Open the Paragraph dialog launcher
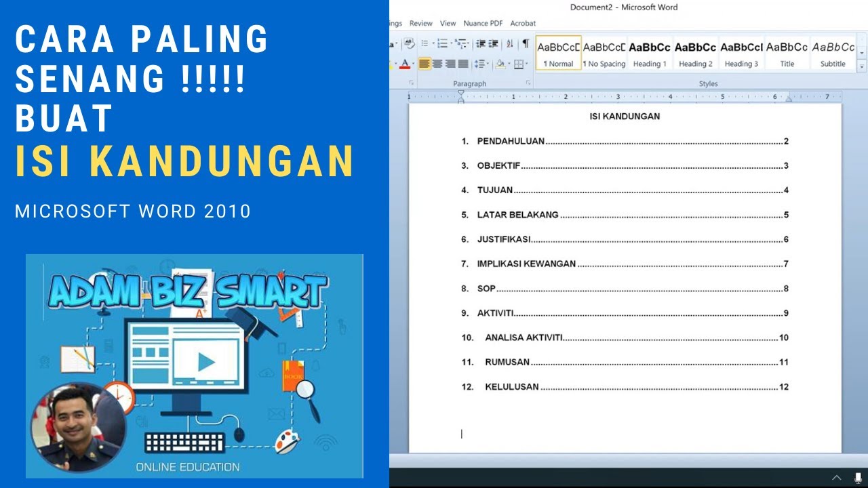The image size is (868, 488). coord(528,83)
